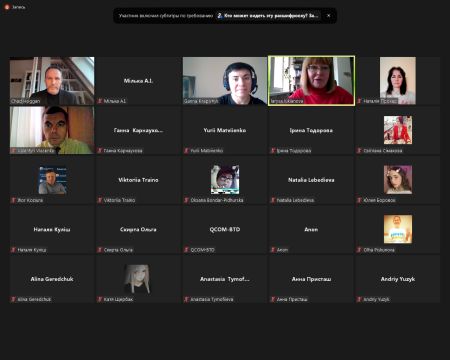Viewport: 450px width, 360px height.
Task: Click muted mic icon beside Alina Geredchuk
Action: pos(13,299)
